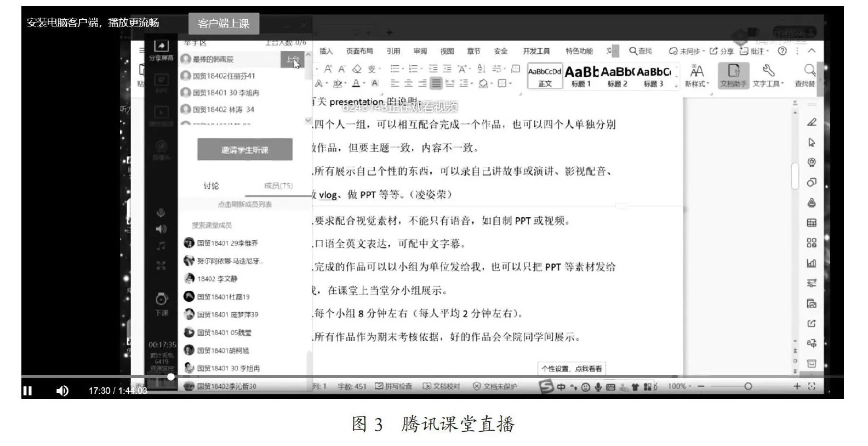868x446 pixels.
Task: Click the pen icon in right sidebar
Action: click(812, 122)
